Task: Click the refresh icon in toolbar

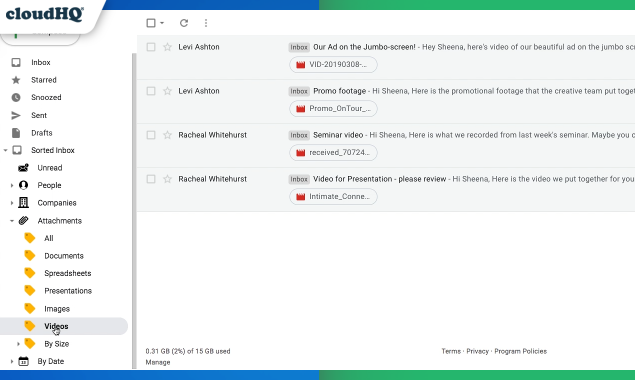Action: pos(184,23)
